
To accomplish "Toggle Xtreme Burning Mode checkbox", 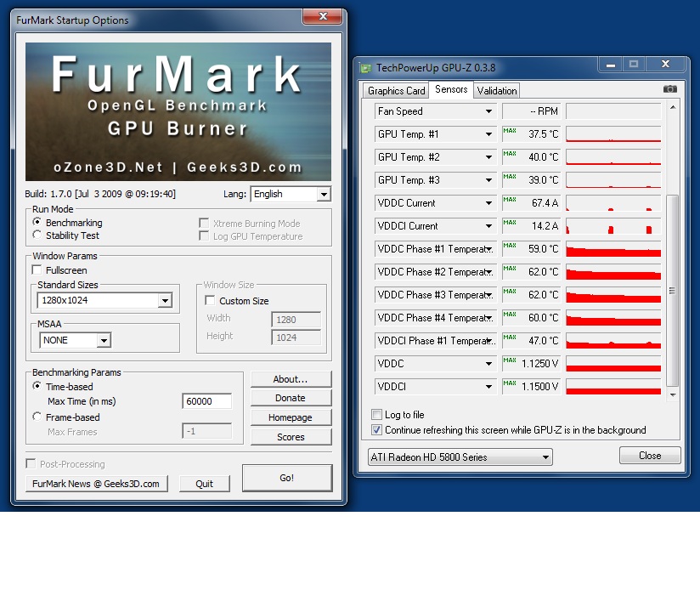I will pos(204,223).
